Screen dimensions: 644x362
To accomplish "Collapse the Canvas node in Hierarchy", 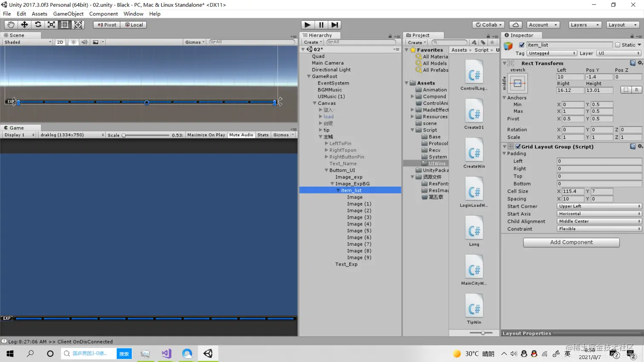I will click(315, 103).
